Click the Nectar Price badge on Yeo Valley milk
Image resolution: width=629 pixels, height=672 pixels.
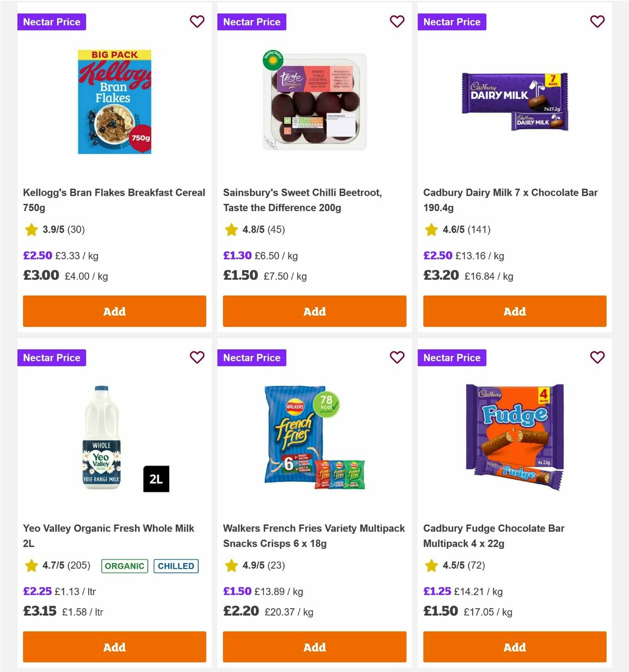click(51, 357)
